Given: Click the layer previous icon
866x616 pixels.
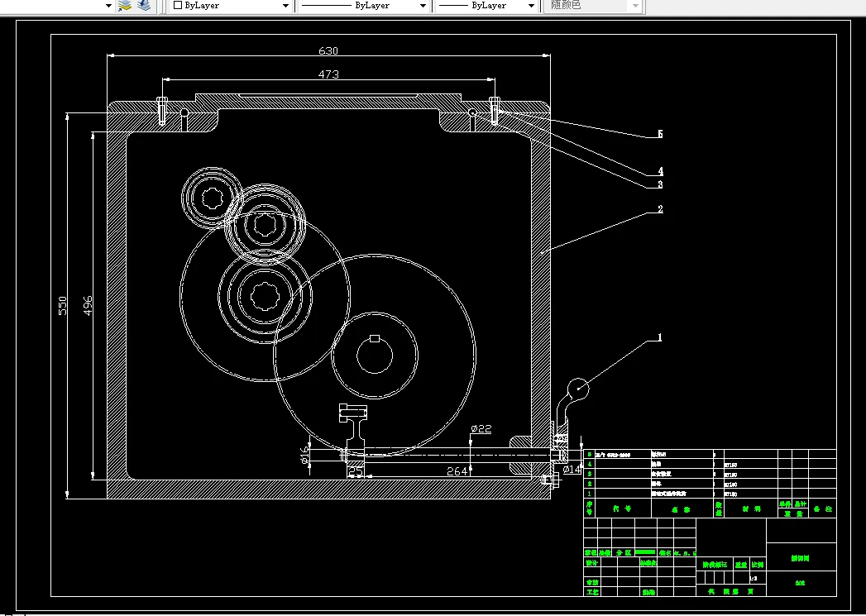Looking at the screenshot, I should tap(144, 6).
